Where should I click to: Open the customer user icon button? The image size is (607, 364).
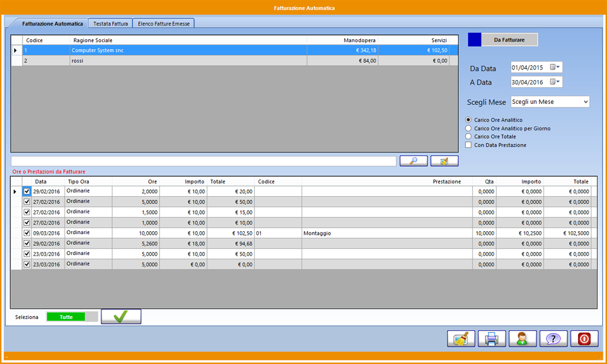(x=523, y=339)
